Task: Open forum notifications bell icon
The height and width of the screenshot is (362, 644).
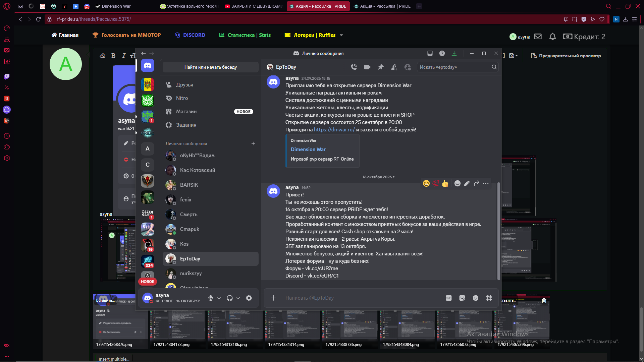Action: [x=552, y=37]
